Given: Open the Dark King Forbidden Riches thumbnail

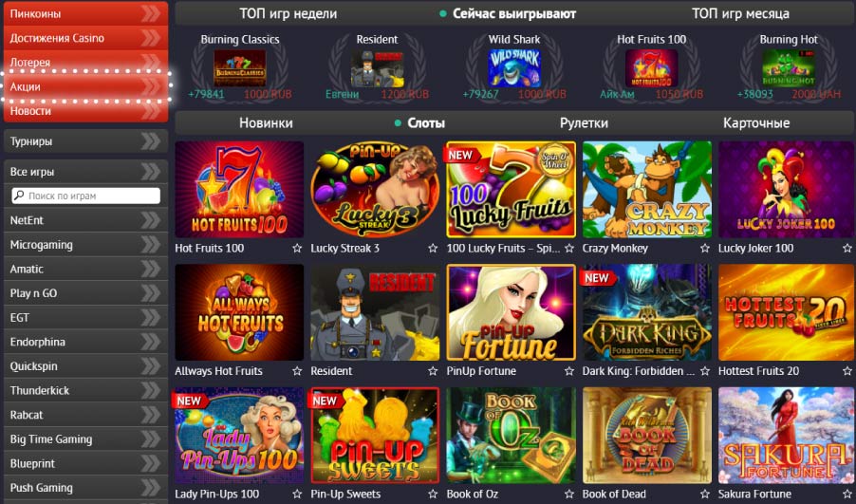Looking at the screenshot, I should coord(647,312).
